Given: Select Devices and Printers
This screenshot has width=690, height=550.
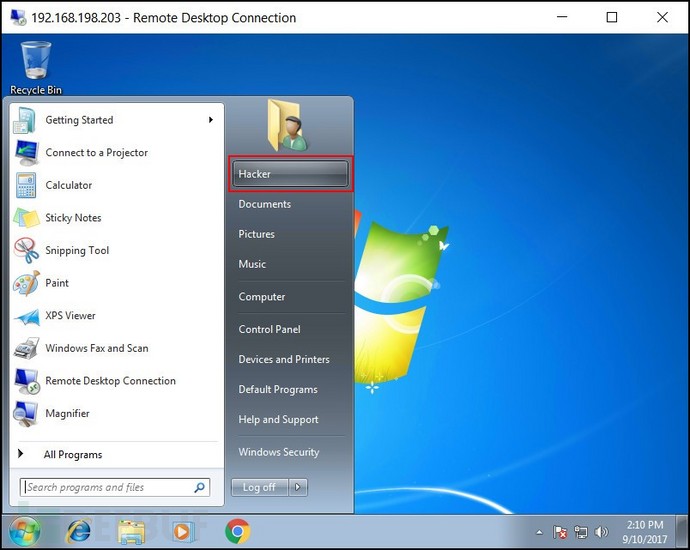Looking at the screenshot, I should pyautogui.click(x=283, y=360).
